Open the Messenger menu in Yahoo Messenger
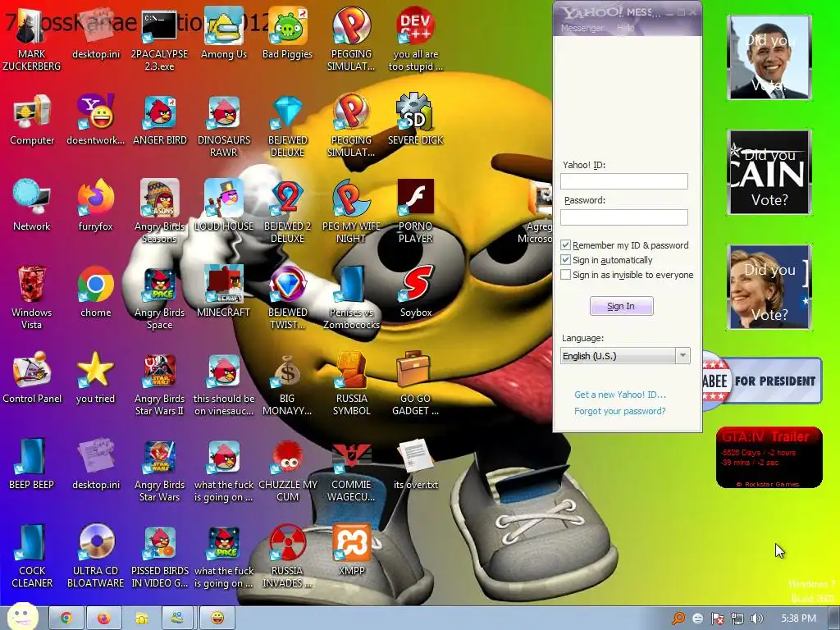This screenshot has height=630, width=840. coord(582,28)
